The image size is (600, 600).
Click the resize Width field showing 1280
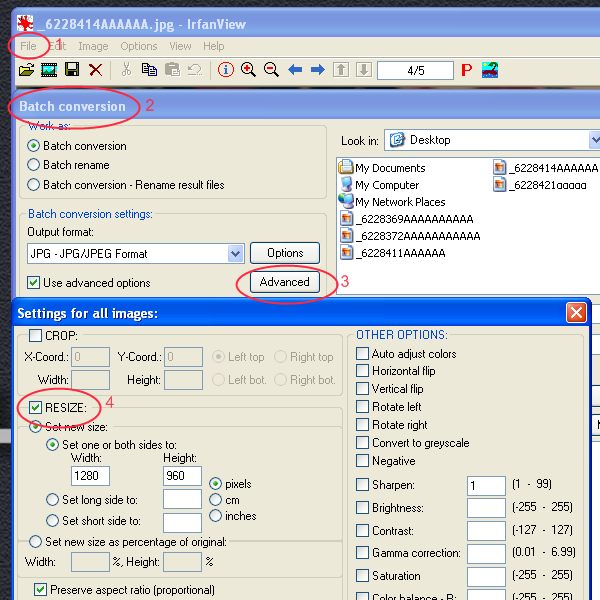(x=91, y=476)
